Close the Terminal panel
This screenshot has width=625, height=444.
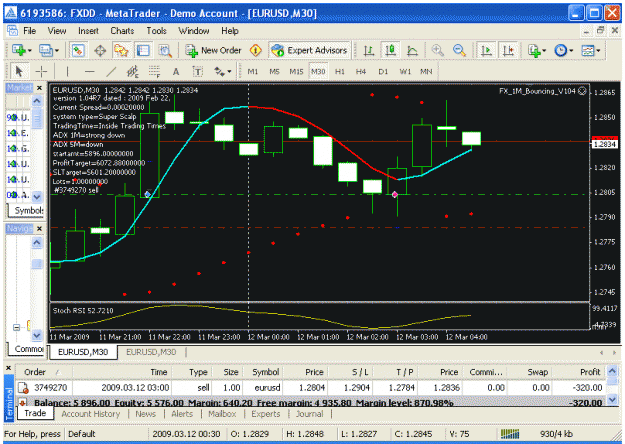8,367
